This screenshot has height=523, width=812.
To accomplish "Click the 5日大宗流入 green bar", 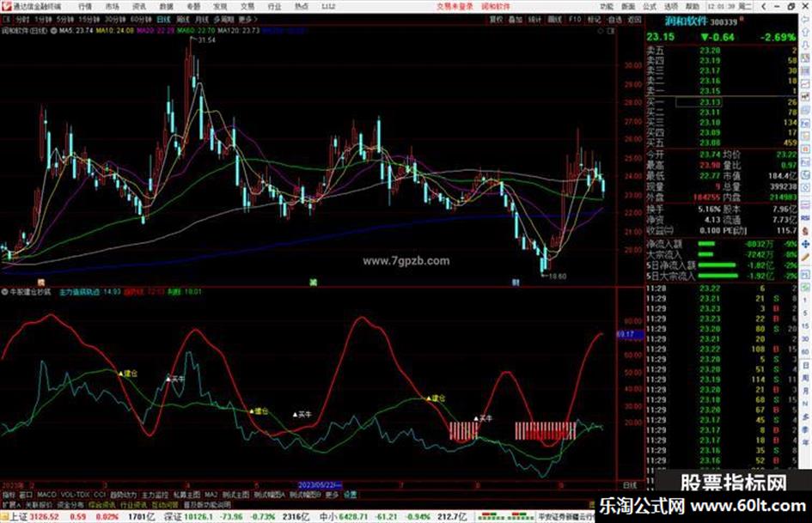I will click(717, 276).
